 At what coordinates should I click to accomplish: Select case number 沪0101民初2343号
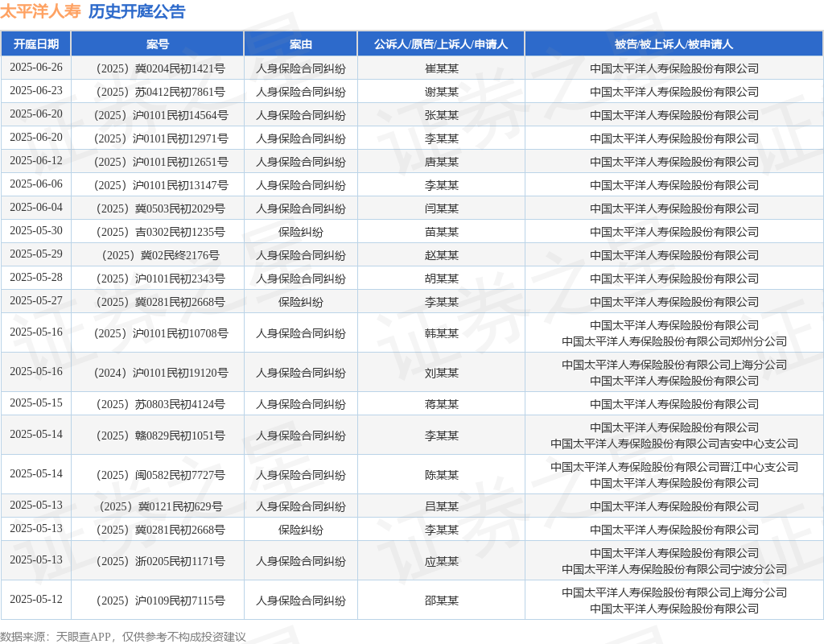tap(160, 279)
